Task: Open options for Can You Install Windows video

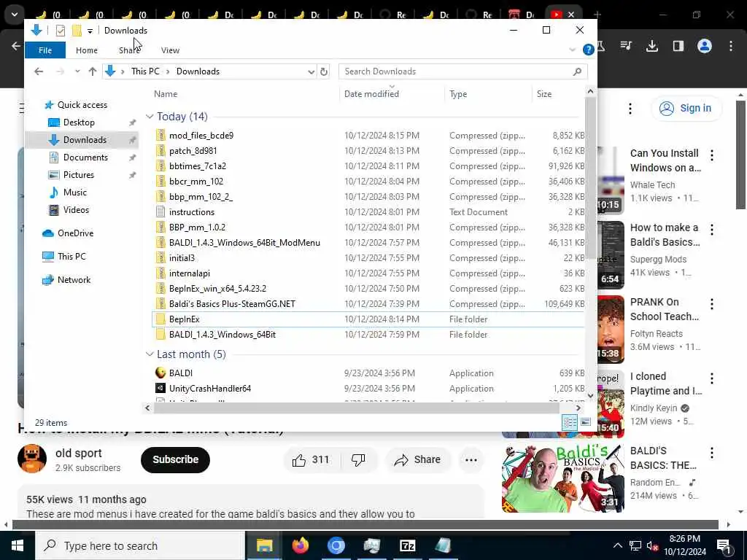Action: [x=712, y=155]
